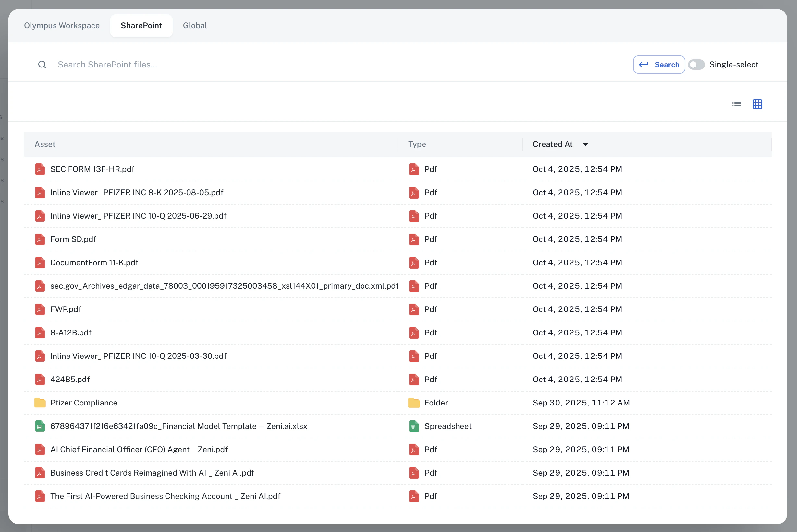Switch to list view icon
Viewport: 797px width, 532px height.
click(736, 104)
